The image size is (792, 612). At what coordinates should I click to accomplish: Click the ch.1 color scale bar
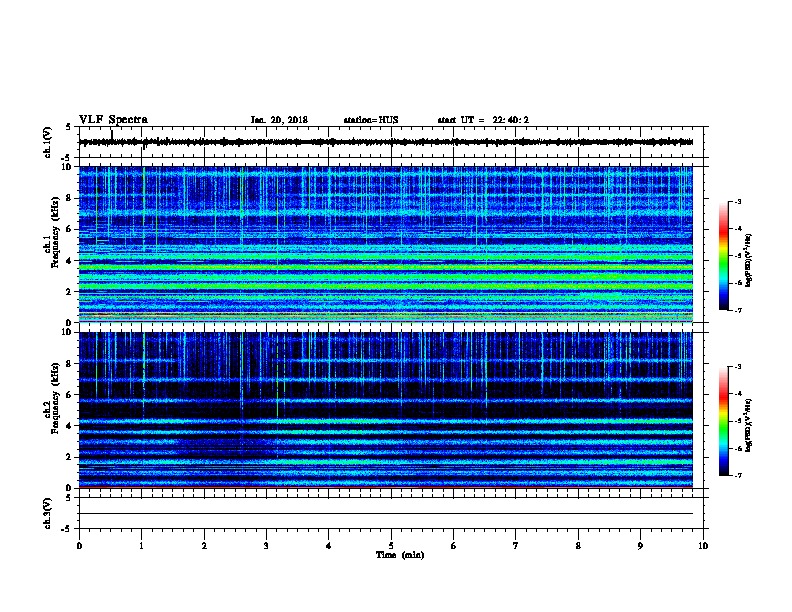[724, 256]
